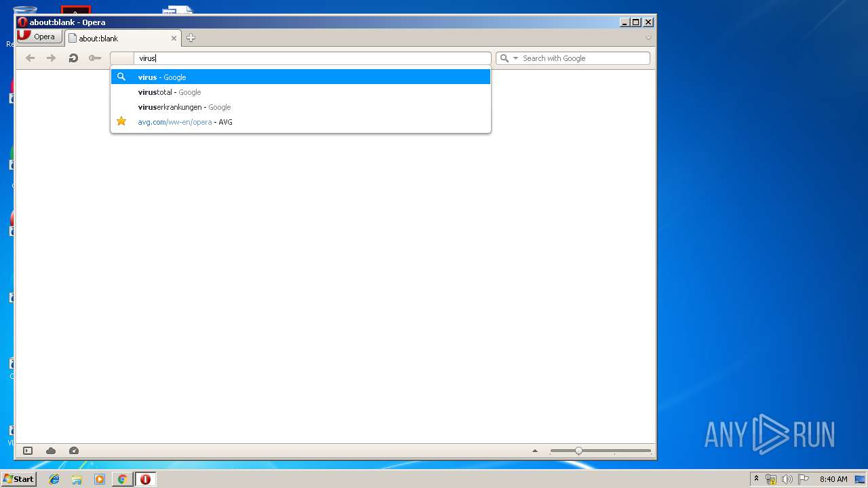Select Opera taskbar button
This screenshot has height=488, width=868.
[x=145, y=479]
